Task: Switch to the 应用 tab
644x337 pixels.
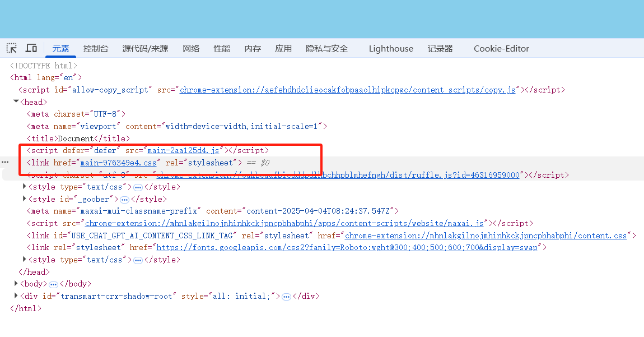Action: pyautogui.click(x=283, y=49)
